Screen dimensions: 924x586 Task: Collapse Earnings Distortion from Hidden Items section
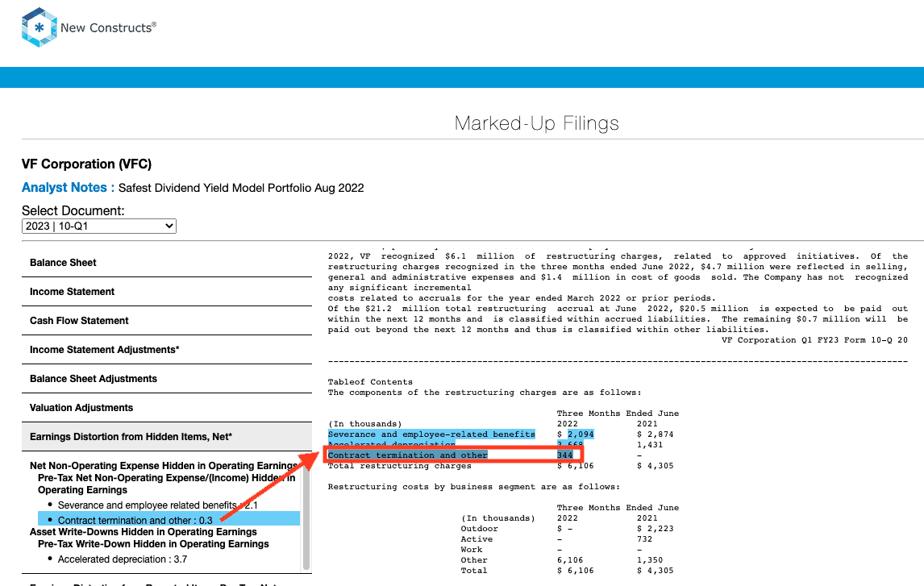(x=167, y=437)
